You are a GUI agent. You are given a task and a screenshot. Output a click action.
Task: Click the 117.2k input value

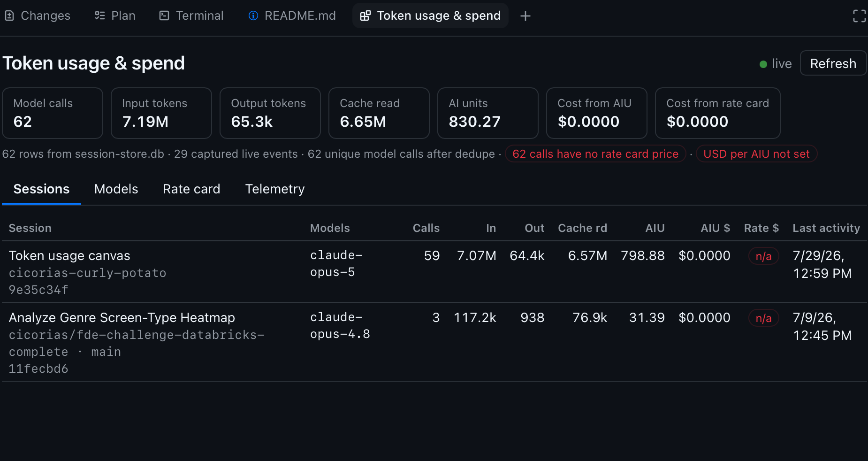(x=475, y=318)
